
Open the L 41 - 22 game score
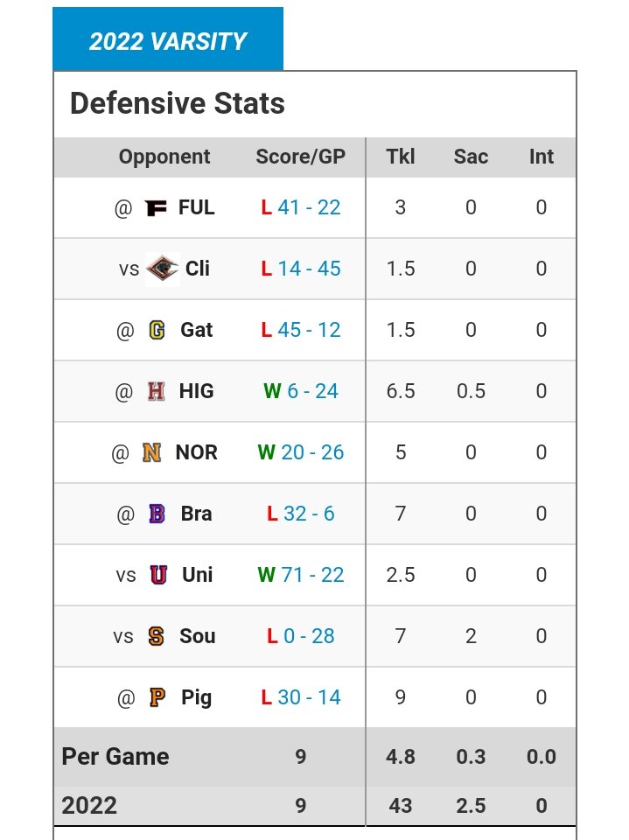(301, 207)
